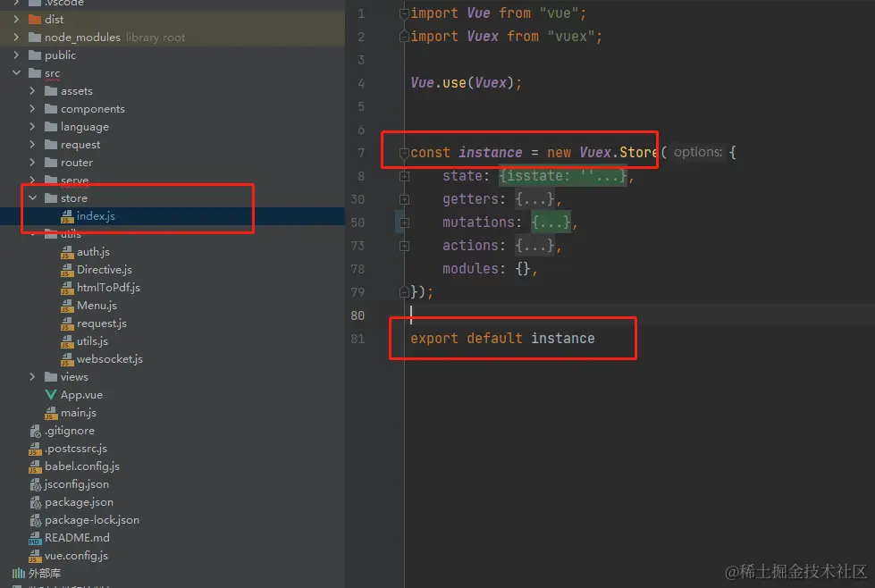Click the babel.config.js file icon
The width and height of the screenshot is (875, 588).
coord(35,466)
